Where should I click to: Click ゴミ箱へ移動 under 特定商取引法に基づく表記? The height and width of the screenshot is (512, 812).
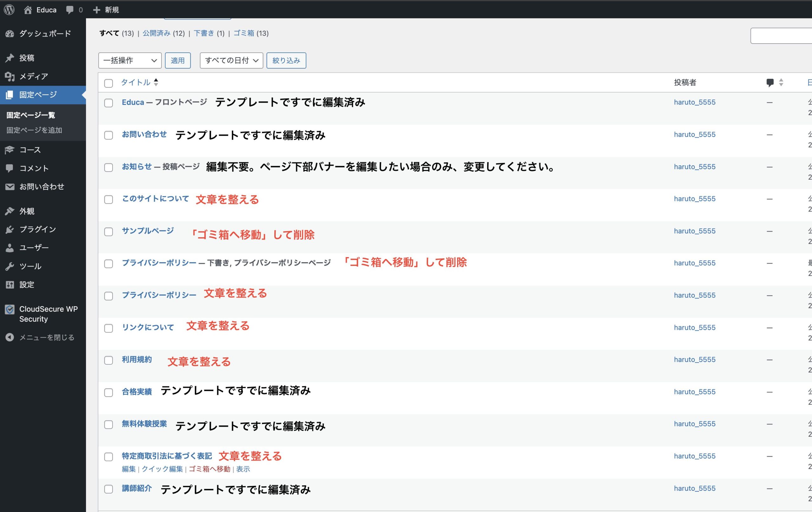(x=209, y=469)
